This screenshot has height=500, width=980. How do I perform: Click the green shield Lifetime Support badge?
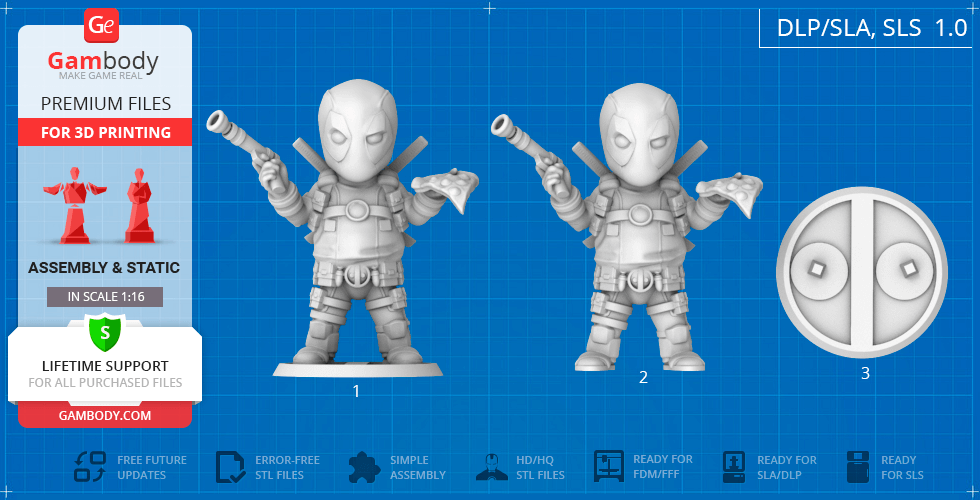[x=104, y=331]
